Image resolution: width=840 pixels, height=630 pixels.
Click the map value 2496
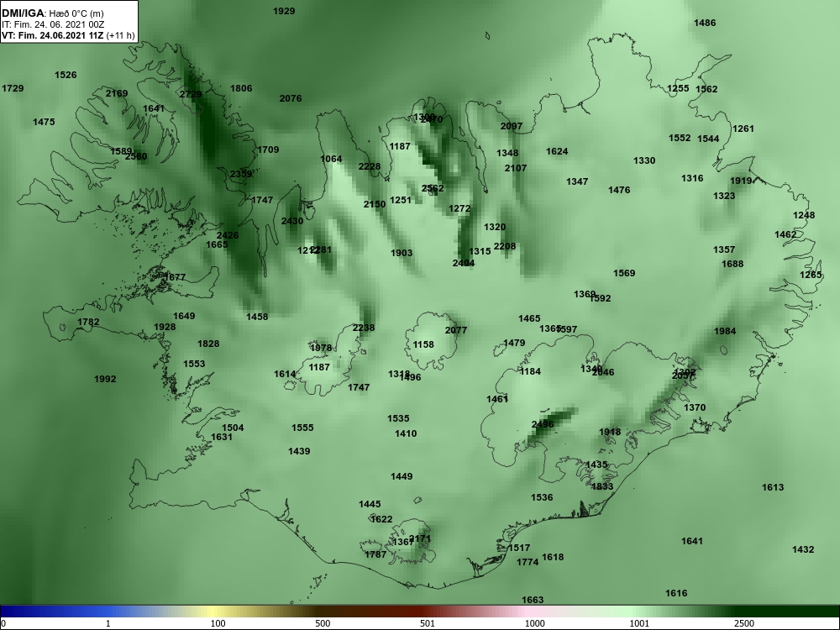[543, 424]
